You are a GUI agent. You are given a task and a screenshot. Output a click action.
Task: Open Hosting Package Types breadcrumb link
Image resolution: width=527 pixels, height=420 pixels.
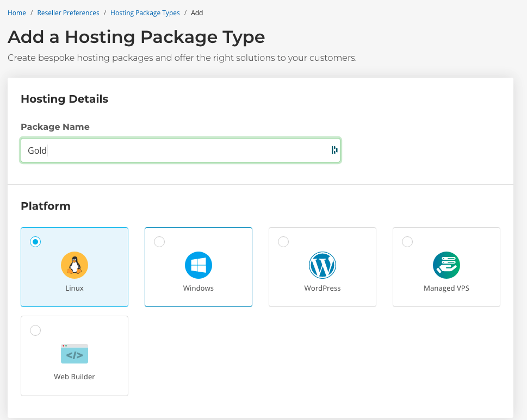pos(145,12)
